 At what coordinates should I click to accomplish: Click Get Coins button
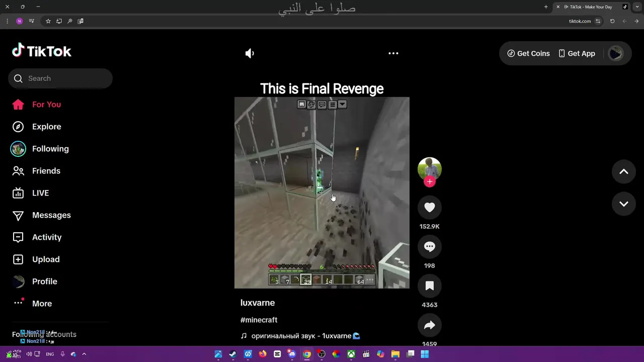pyautogui.click(x=528, y=53)
